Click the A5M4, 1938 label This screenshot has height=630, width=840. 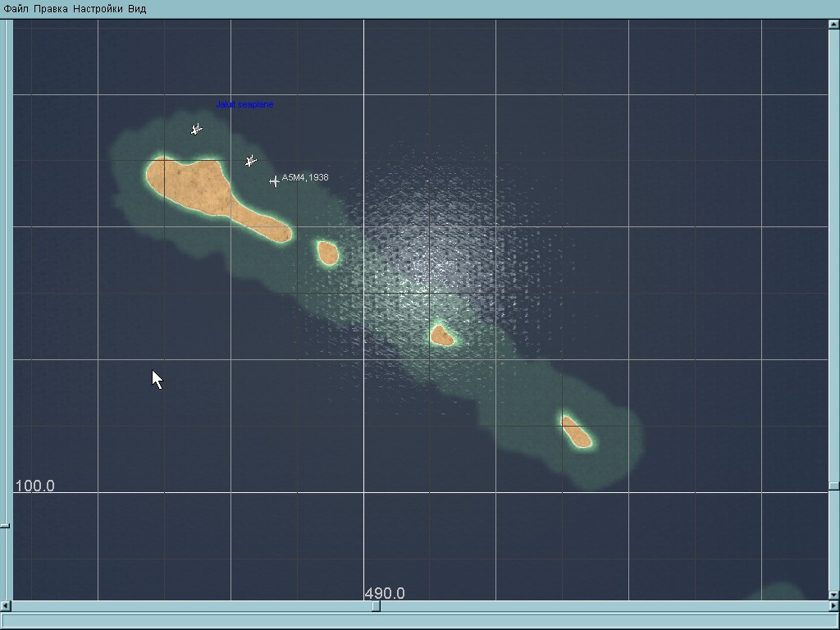305,177
